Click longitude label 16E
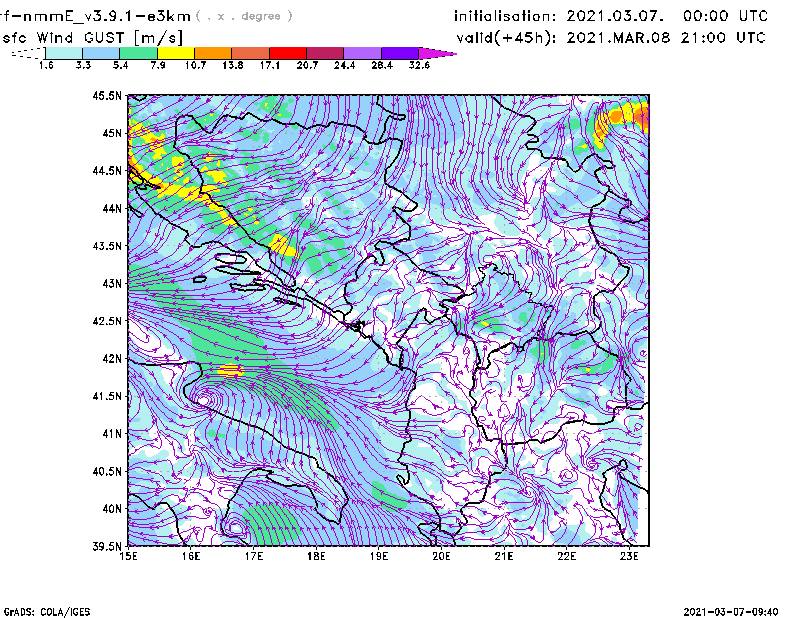 191,556
